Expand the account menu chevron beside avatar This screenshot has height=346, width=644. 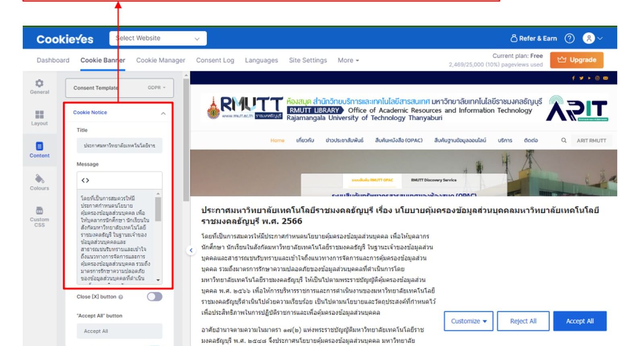(600, 38)
